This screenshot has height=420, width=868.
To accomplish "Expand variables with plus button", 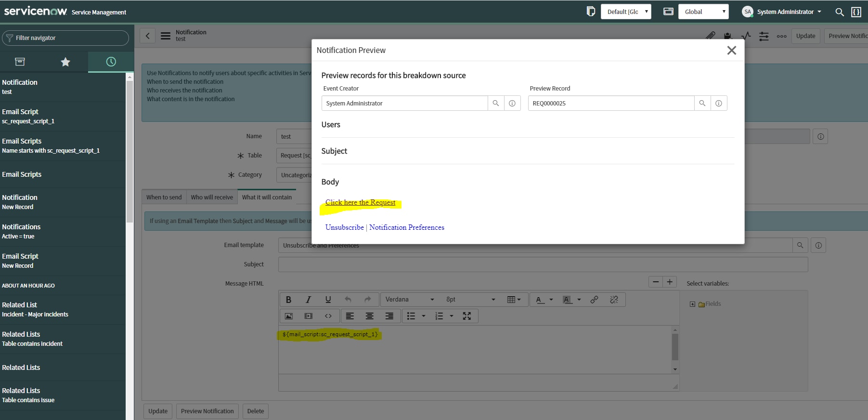I will coord(670,282).
